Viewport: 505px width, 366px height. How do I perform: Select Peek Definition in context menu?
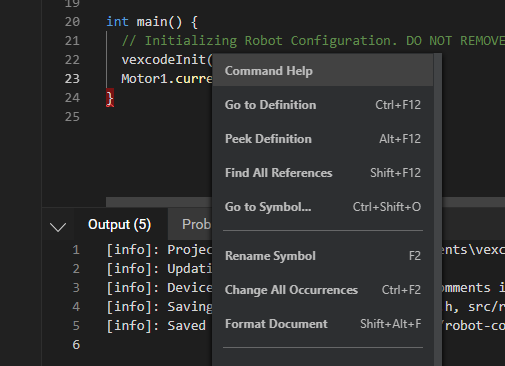[x=323, y=139]
